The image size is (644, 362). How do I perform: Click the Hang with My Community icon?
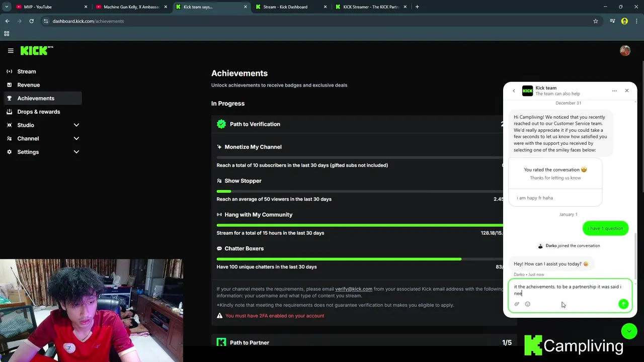click(x=219, y=215)
